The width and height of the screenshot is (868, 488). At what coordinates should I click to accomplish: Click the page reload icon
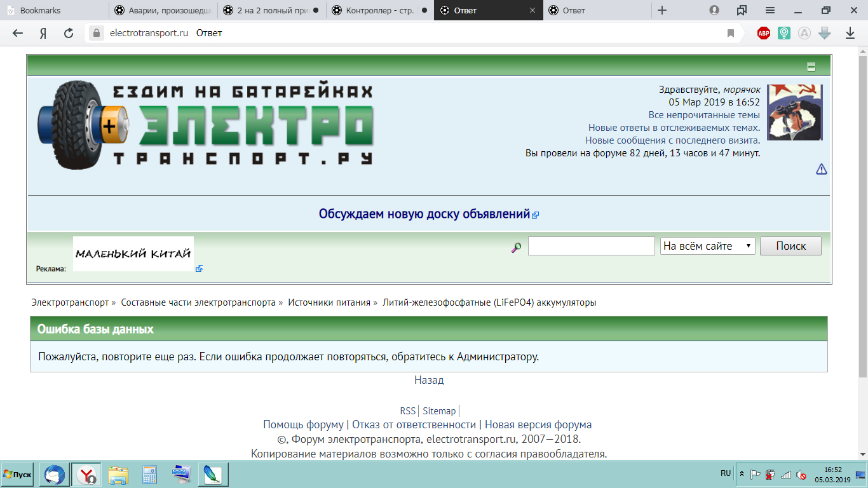coord(69,33)
